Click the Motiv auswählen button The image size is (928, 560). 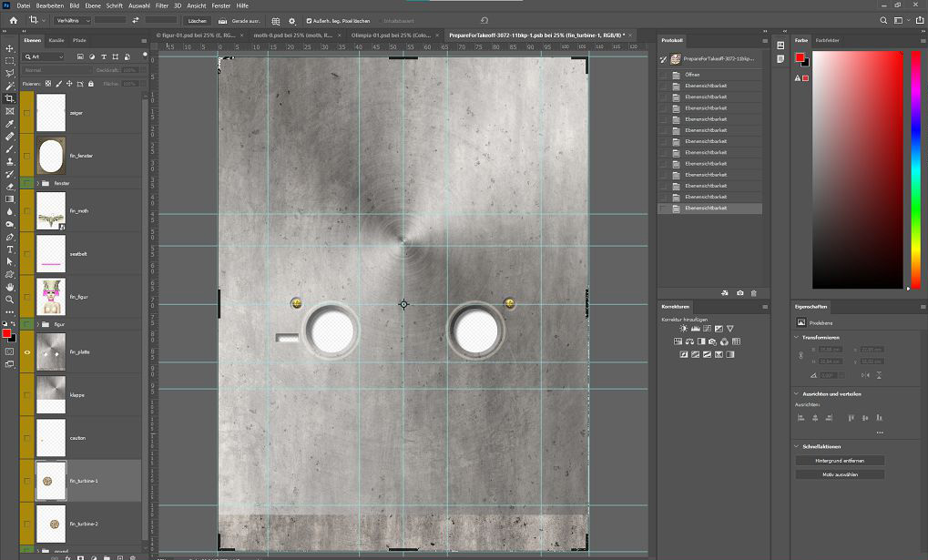(840, 474)
